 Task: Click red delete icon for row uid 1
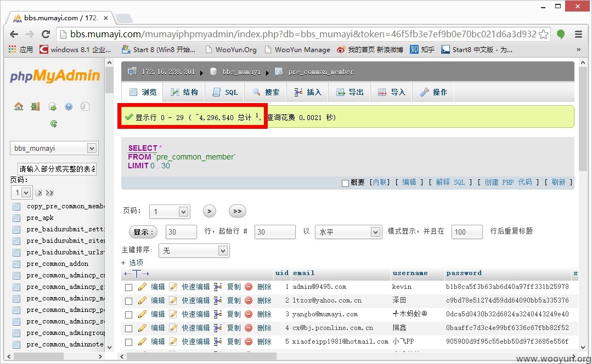point(249,287)
